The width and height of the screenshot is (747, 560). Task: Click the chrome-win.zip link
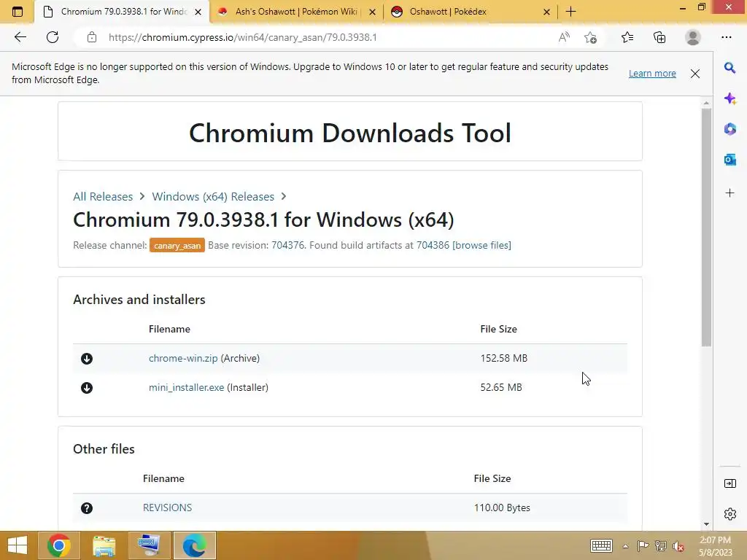tap(183, 358)
